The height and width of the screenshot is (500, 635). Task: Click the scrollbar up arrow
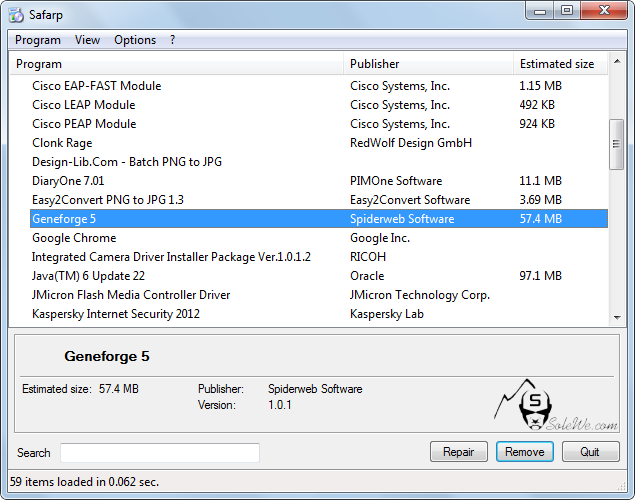617,62
